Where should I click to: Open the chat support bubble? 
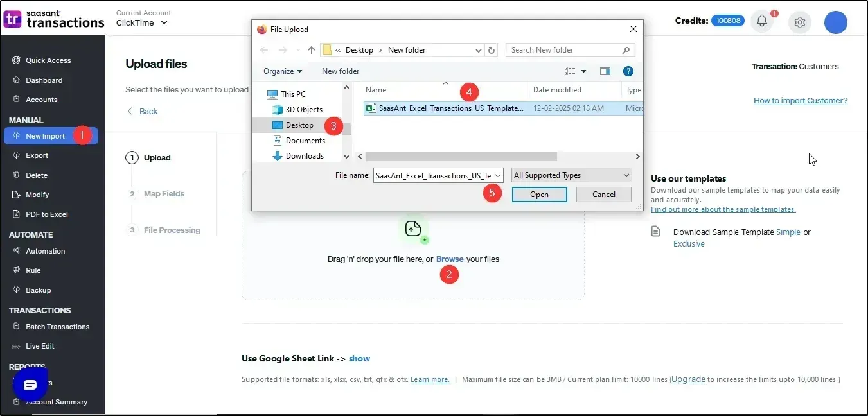(x=30, y=385)
